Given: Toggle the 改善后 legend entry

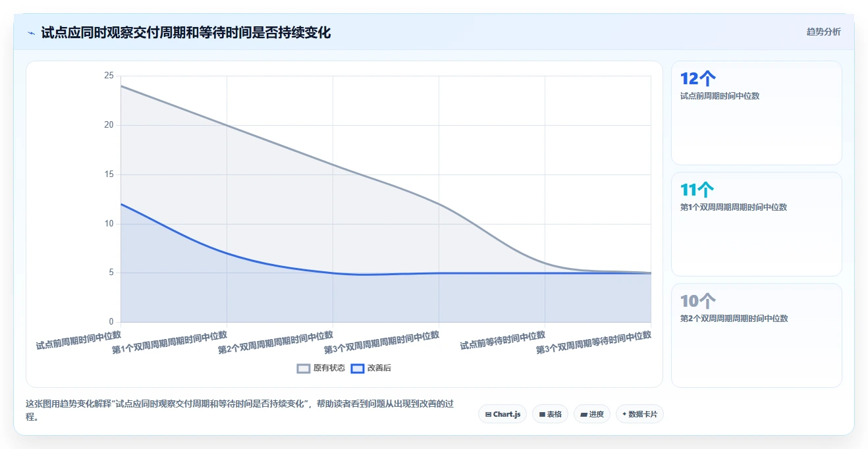Looking at the screenshot, I should 371,368.
